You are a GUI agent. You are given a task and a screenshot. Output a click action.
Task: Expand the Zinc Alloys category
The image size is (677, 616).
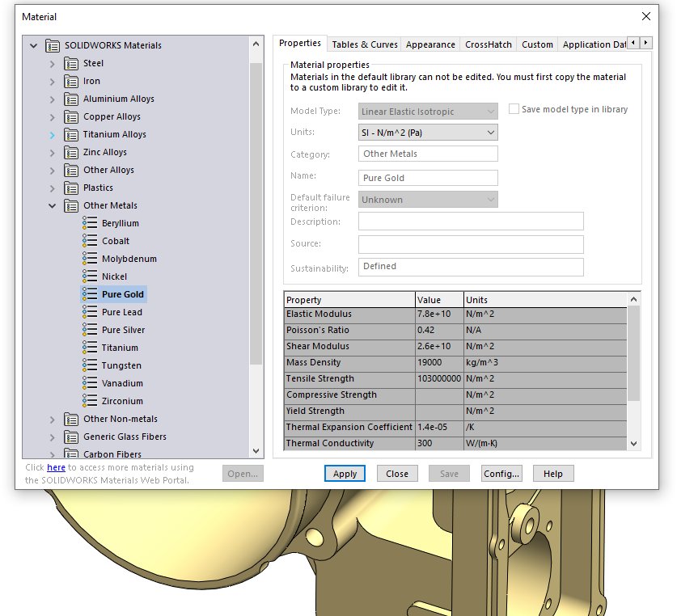tap(53, 153)
